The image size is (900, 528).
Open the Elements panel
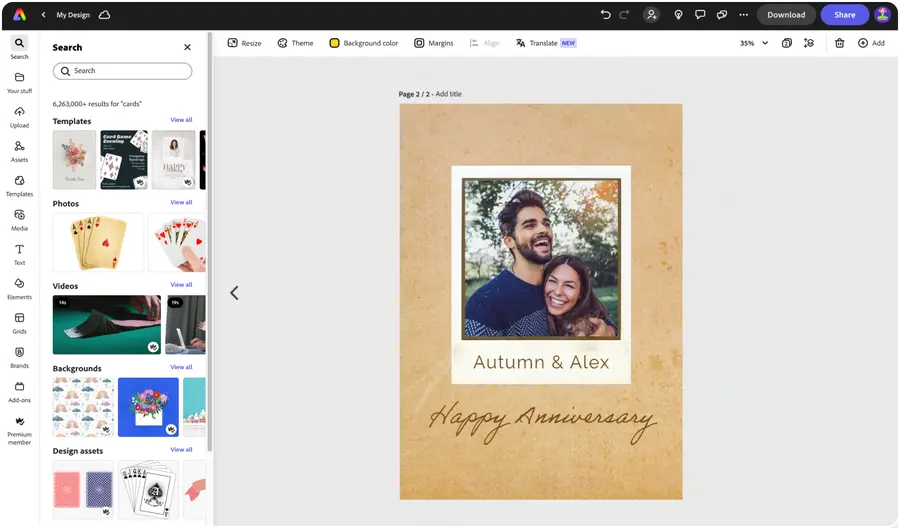coord(19,288)
